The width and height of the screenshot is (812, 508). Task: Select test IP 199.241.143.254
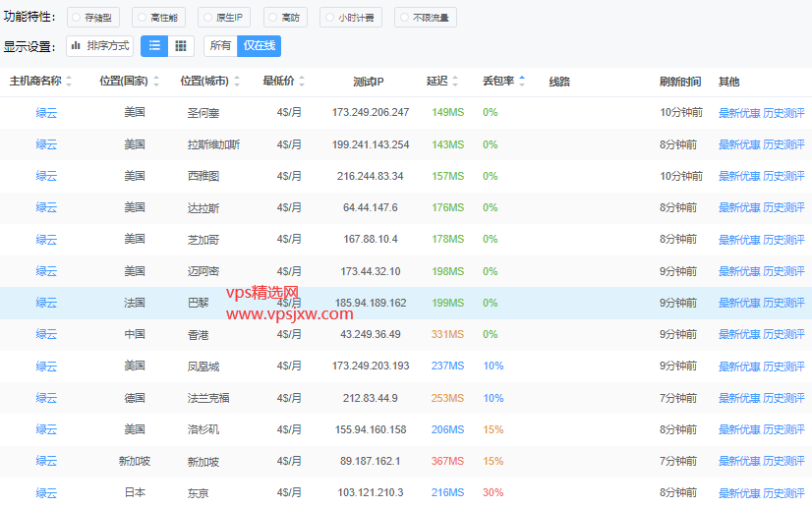(371, 144)
